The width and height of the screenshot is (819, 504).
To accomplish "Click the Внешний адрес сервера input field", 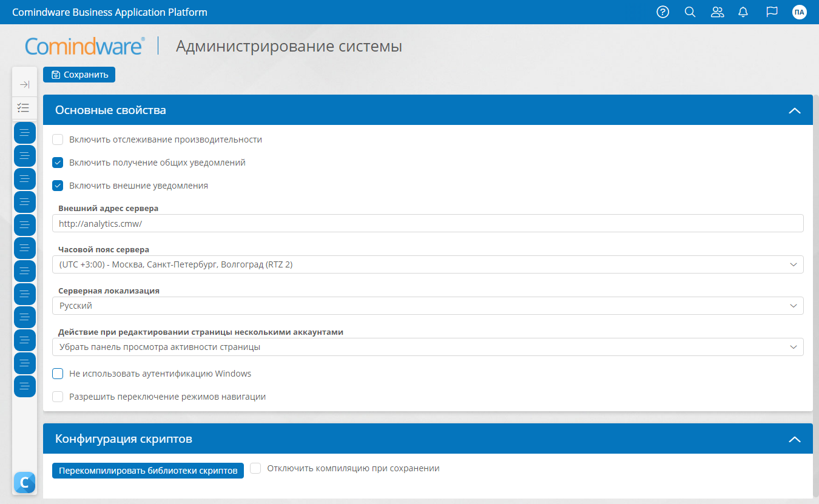I will [x=428, y=223].
